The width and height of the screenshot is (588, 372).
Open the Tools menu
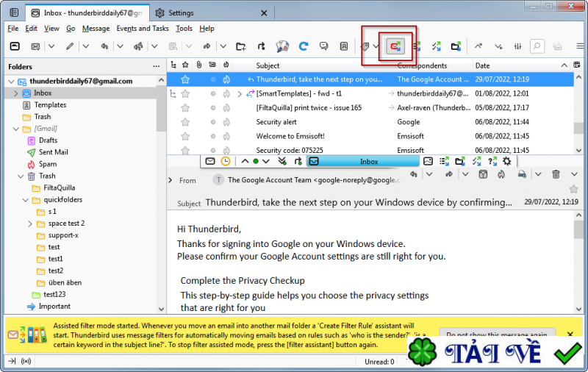184,29
